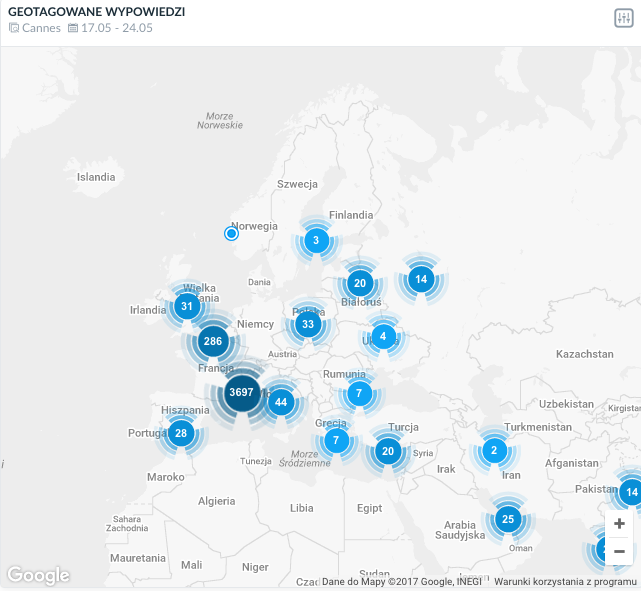Open the 2 cluster near Turkmenistan
Image resolution: width=641 pixels, height=591 pixels.
494,450
